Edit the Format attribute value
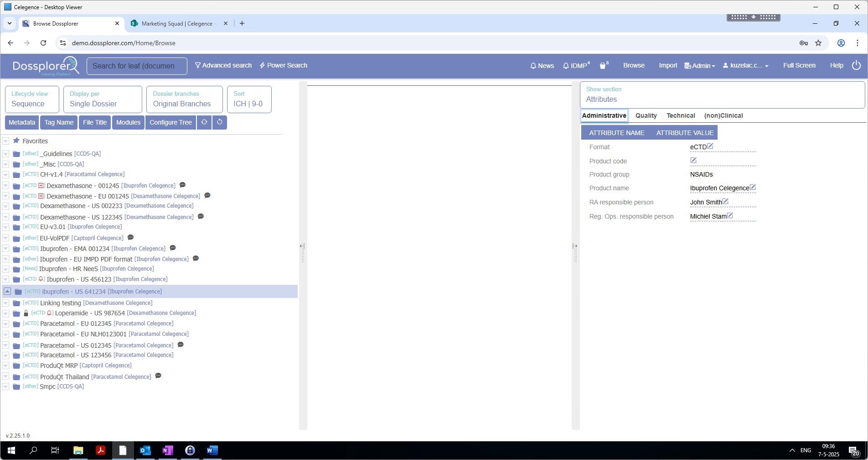Image resolution: width=868 pixels, height=460 pixels. click(710, 146)
